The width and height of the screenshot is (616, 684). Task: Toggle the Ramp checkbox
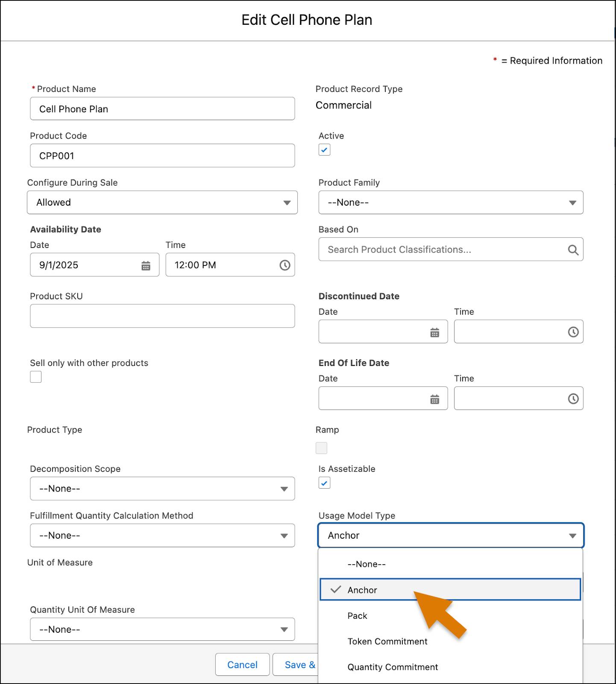[321, 448]
